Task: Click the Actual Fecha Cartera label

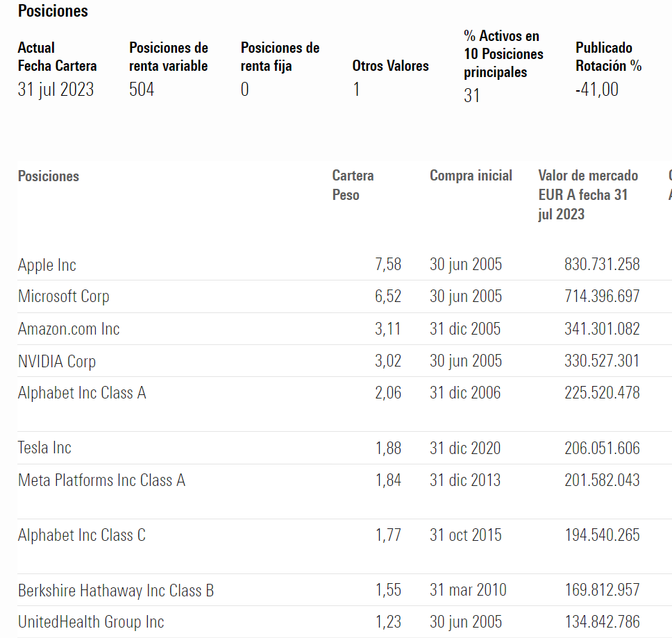Action: tap(57, 56)
